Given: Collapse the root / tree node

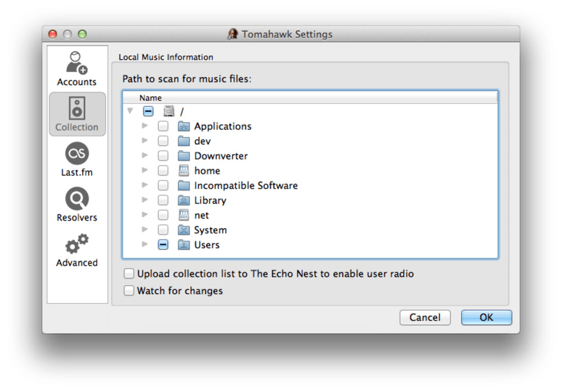Looking at the screenshot, I should coord(130,111).
